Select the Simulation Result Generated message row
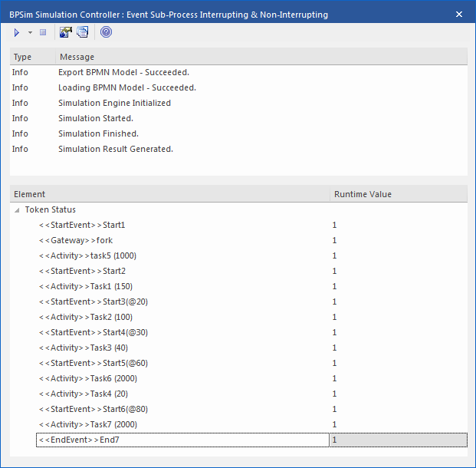The width and height of the screenshot is (476, 468). (x=115, y=149)
